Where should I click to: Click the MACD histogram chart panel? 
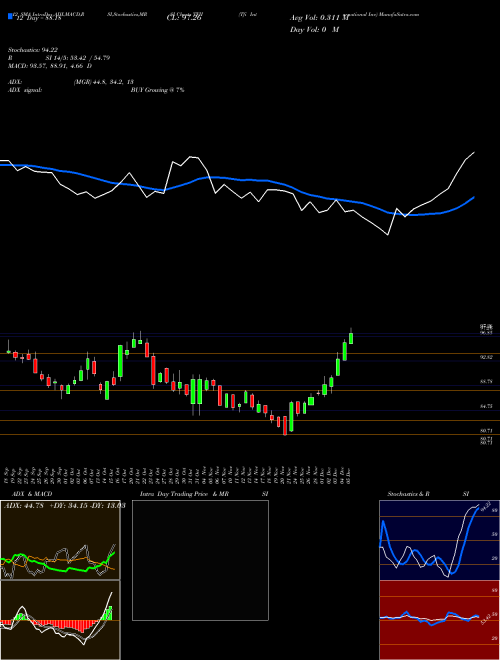click(60, 620)
